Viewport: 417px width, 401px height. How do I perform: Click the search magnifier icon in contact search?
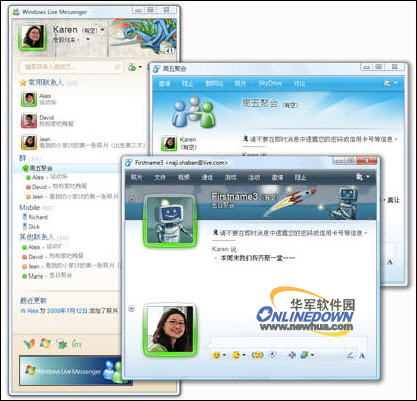pyautogui.click(x=117, y=67)
